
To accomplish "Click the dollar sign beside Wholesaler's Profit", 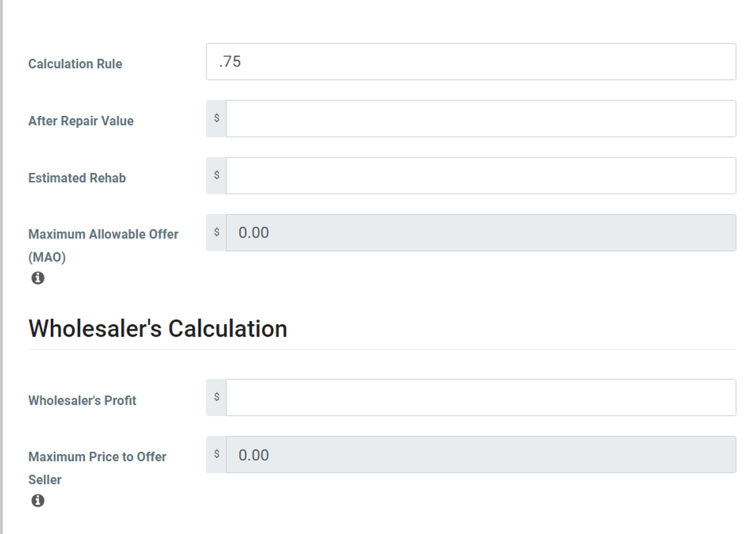I will click(x=217, y=397).
